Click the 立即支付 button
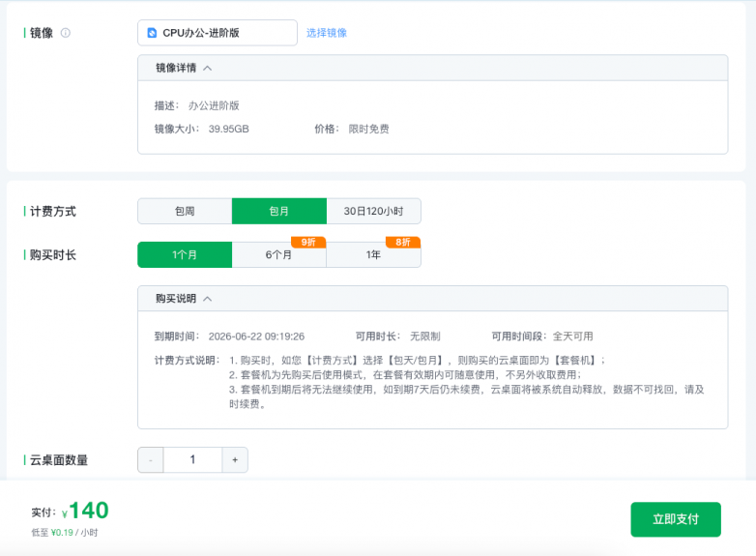 click(676, 519)
